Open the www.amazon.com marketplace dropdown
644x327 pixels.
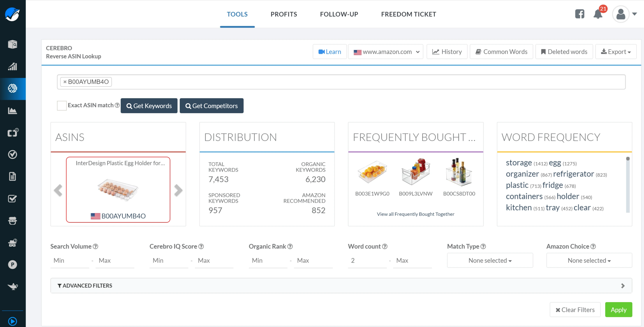385,52
